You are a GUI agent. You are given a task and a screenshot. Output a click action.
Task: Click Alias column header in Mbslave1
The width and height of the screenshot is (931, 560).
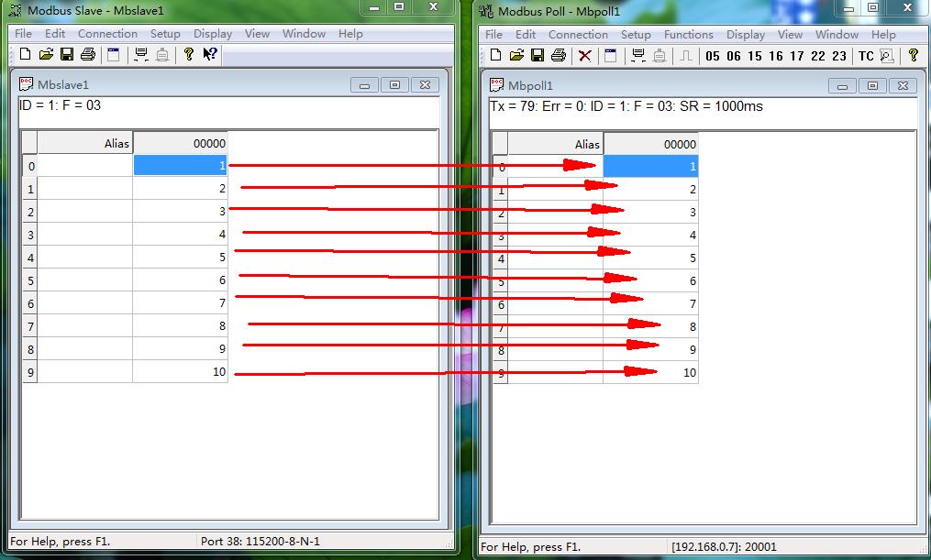click(x=85, y=143)
